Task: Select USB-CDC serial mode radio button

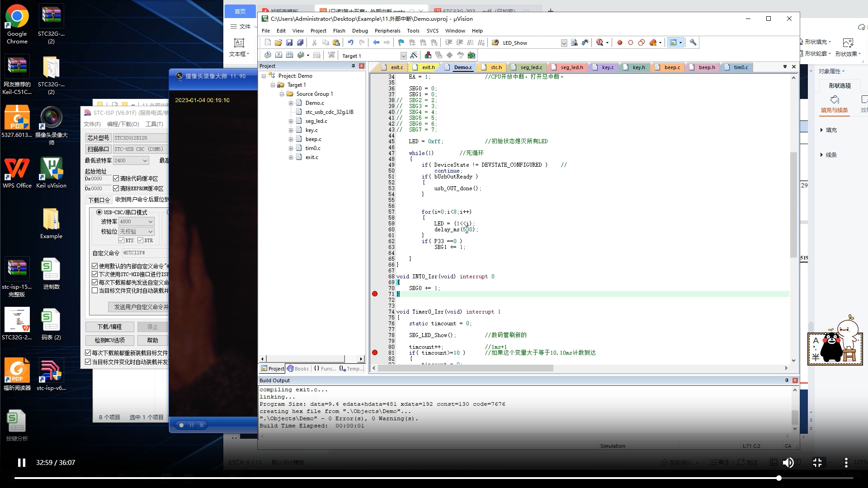Action: 99,212
